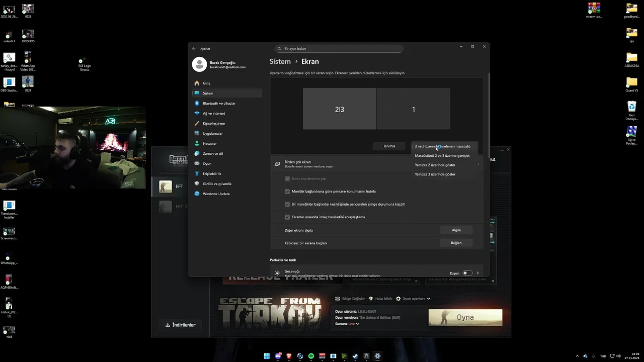Open the dpi desktop folder
Image resolution: width=644 pixels, height=362 pixels.
pyautogui.click(x=631, y=35)
